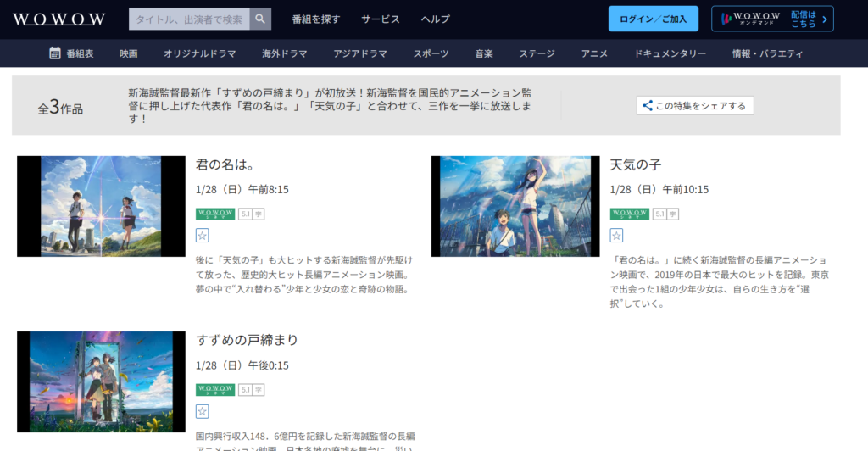Open the ドキュメンタリー category
This screenshot has height=451, width=868.
(670, 53)
